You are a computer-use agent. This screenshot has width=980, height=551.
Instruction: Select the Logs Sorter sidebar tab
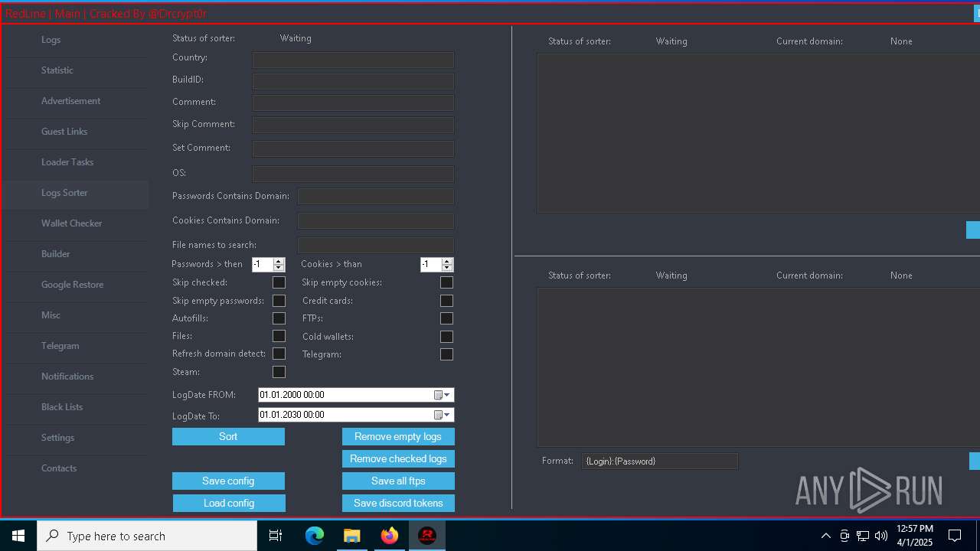[x=75, y=193]
